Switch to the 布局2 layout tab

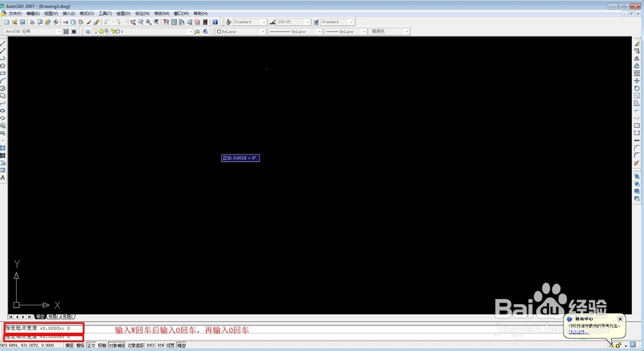[68, 316]
